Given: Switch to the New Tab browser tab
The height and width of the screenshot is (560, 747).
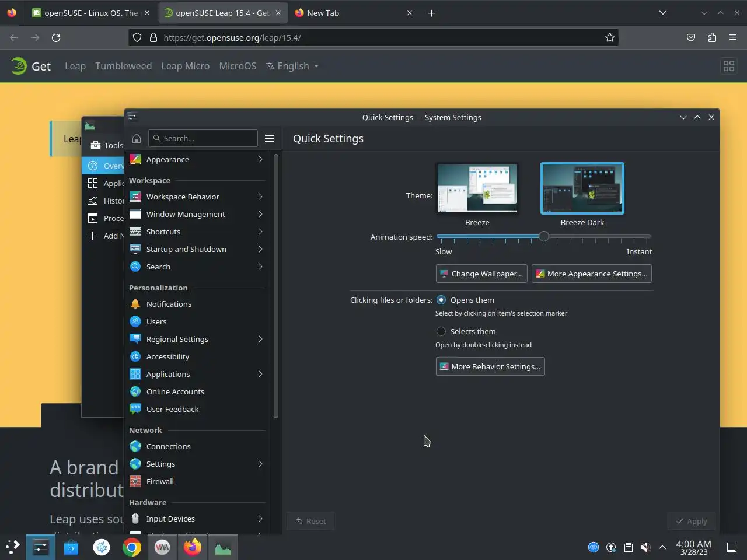Looking at the screenshot, I should coord(354,13).
